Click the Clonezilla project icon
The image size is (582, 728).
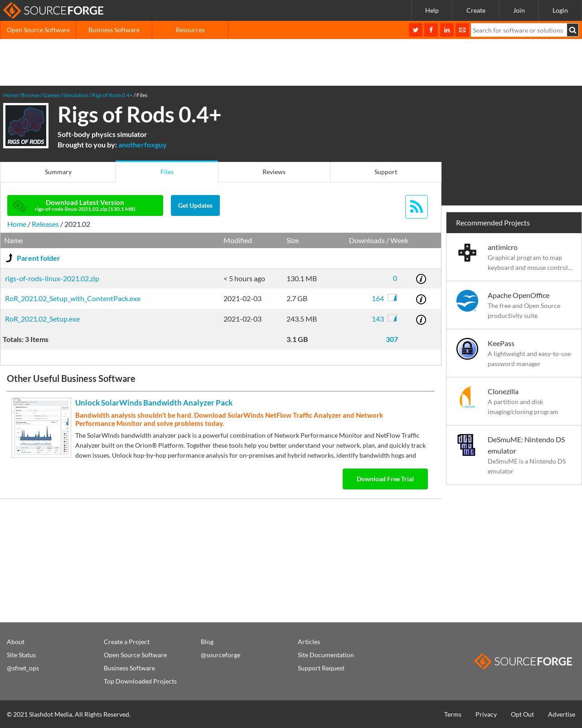click(467, 397)
